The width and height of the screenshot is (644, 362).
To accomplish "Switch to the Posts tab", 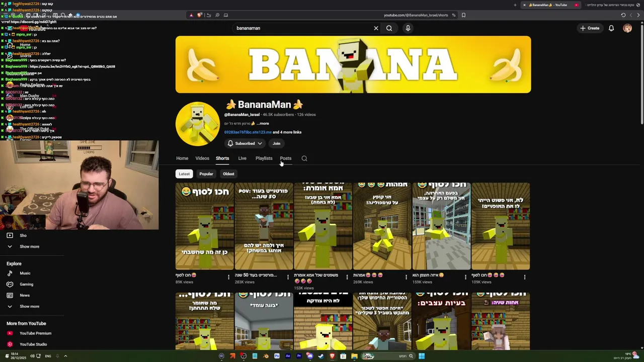I will point(286,158).
